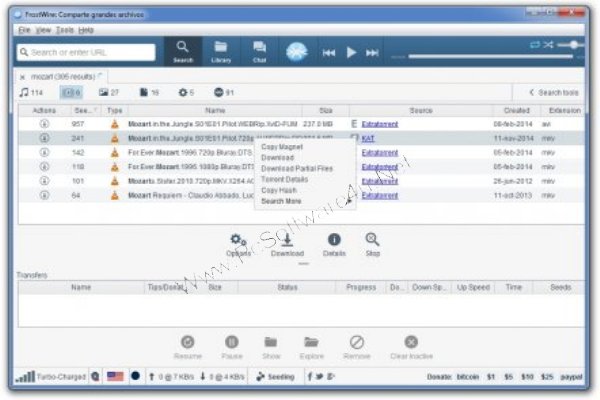Open the Help menu

(x=86, y=30)
